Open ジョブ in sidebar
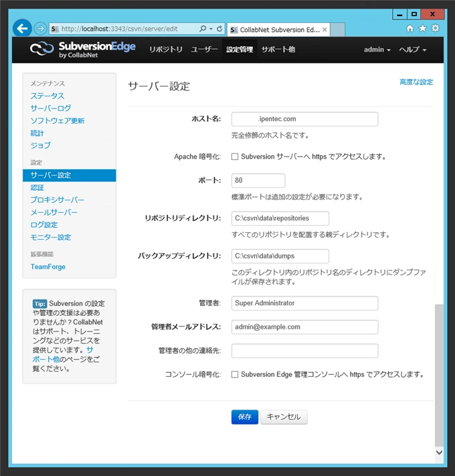The width and height of the screenshot is (455, 476). (41, 145)
